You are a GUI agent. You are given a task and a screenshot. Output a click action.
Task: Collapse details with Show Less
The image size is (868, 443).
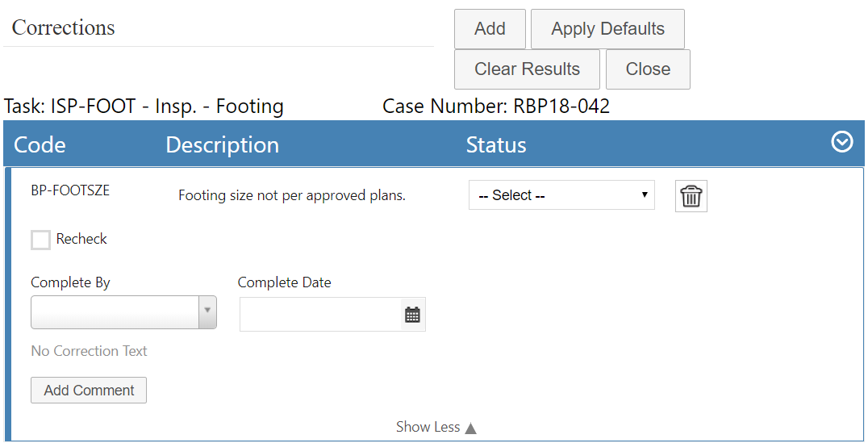coord(436,427)
